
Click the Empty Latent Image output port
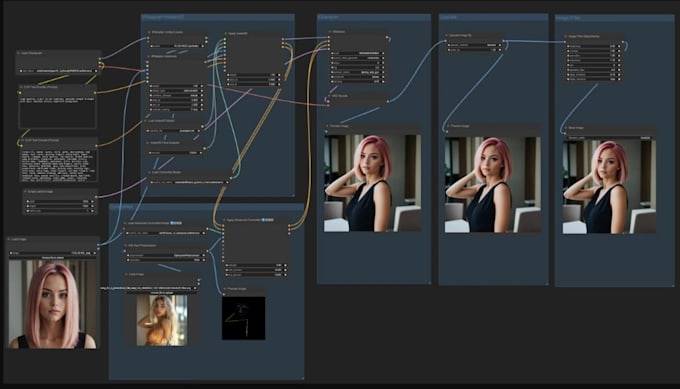pos(96,197)
